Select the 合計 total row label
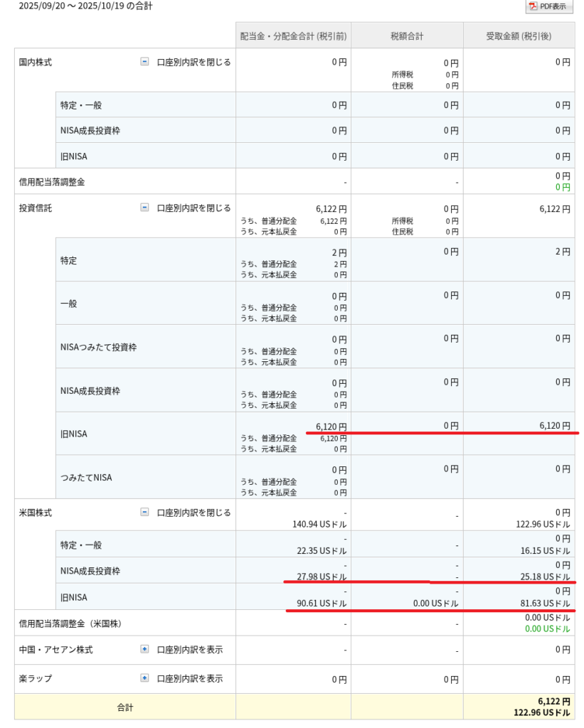 point(125,707)
